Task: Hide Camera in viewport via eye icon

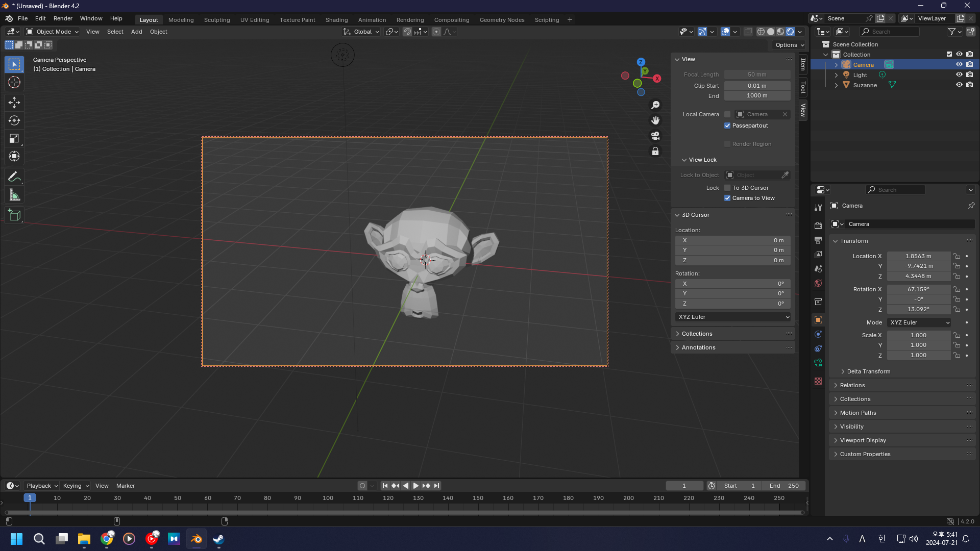Action: pyautogui.click(x=959, y=64)
